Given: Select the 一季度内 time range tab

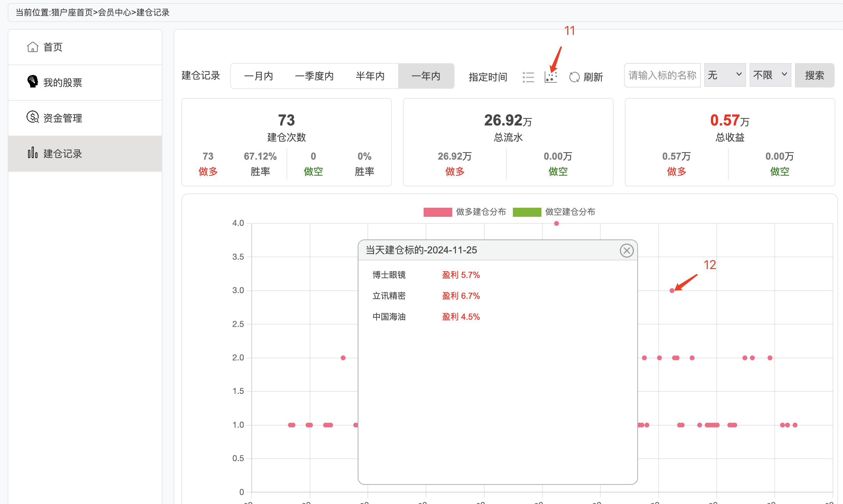Looking at the screenshot, I should tap(314, 76).
